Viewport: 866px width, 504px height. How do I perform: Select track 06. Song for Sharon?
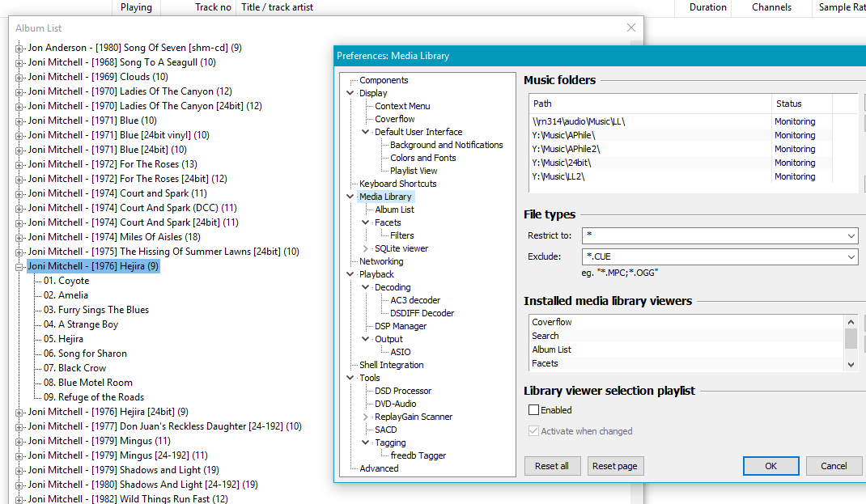tap(85, 354)
